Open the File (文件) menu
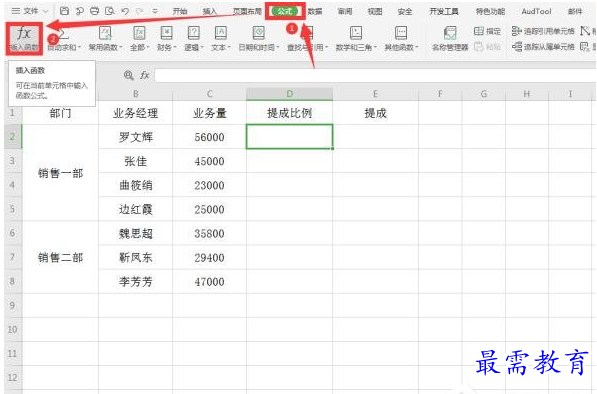The width and height of the screenshot is (597, 394). tap(30, 11)
